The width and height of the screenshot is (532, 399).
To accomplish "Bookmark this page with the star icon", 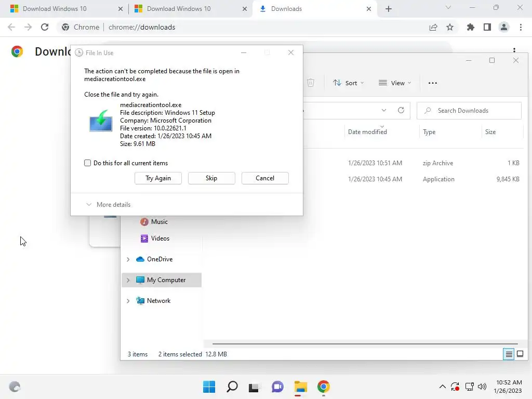I will 450,27.
